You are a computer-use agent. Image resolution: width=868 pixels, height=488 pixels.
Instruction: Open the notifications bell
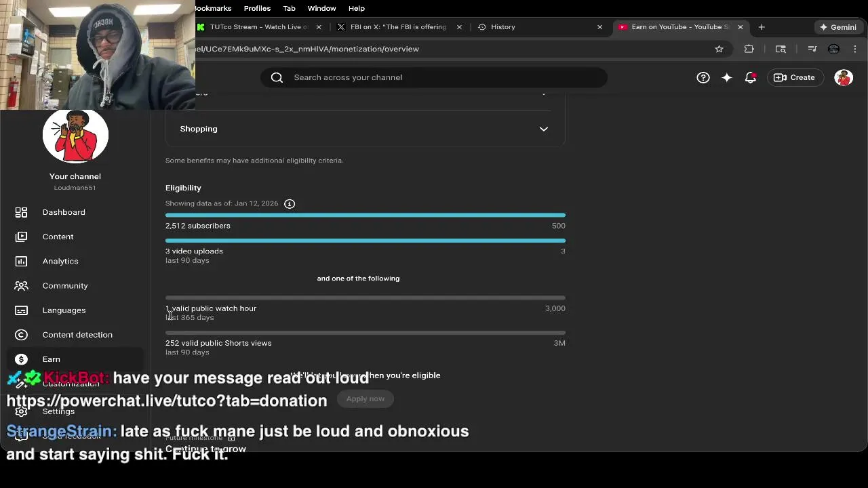750,77
